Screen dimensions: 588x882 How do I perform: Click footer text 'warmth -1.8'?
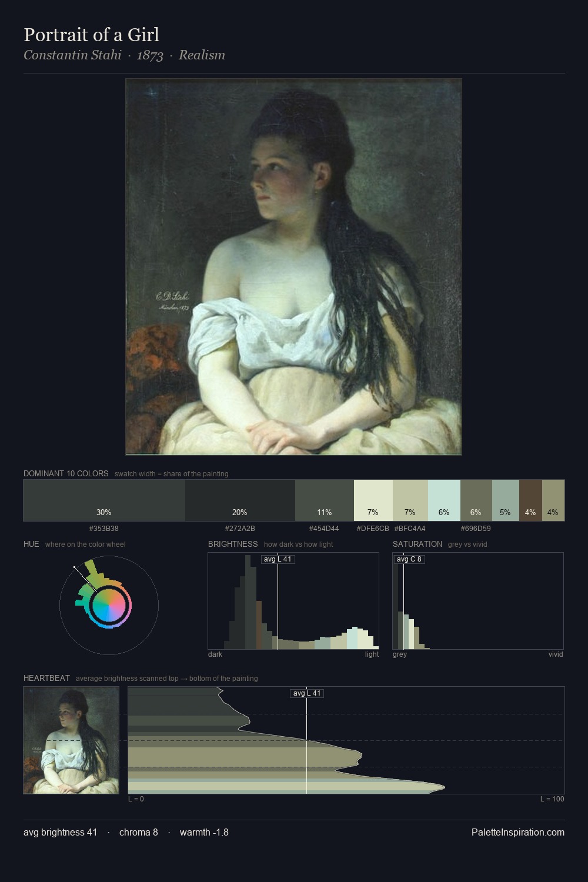pyautogui.click(x=204, y=832)
